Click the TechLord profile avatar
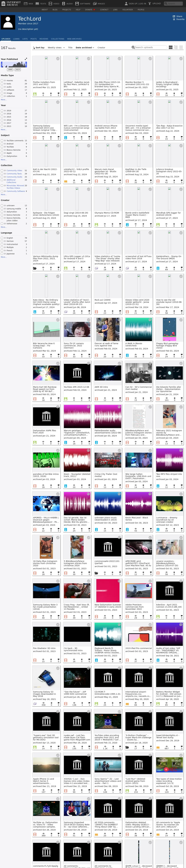The image size is (186, 868). (8, 23)
